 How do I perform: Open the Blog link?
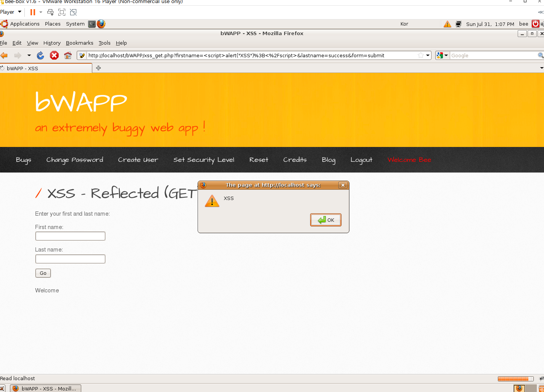tap(328, 160)
